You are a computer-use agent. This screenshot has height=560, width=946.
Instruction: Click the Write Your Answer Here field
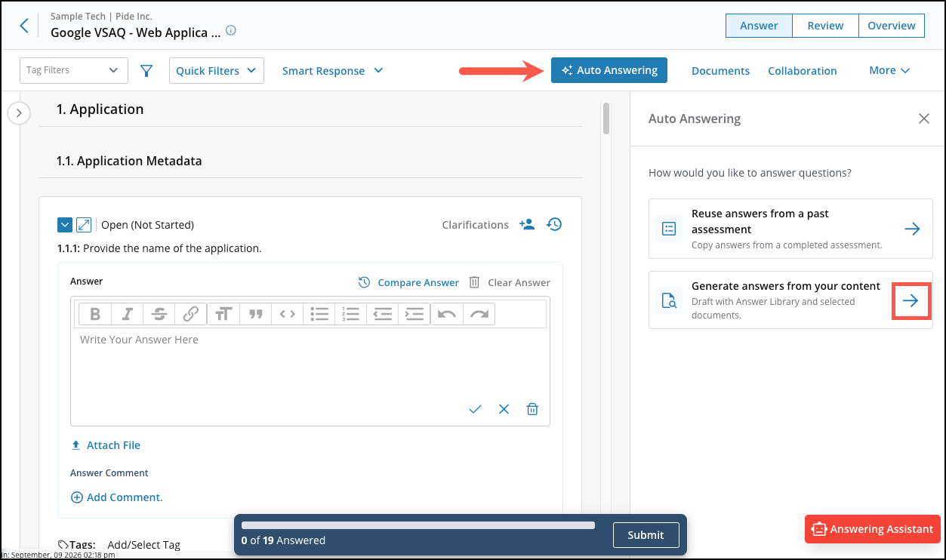coord(310,362)
